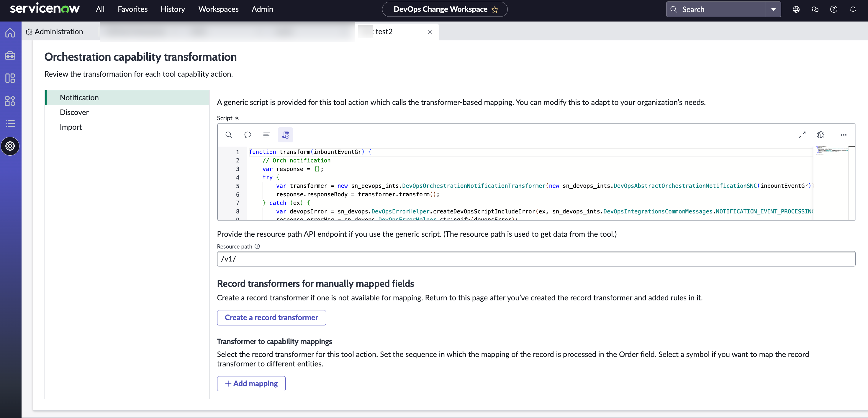Click code line 1 function transform
Screen dimensions: 868x418
click(x=310, y=152)
